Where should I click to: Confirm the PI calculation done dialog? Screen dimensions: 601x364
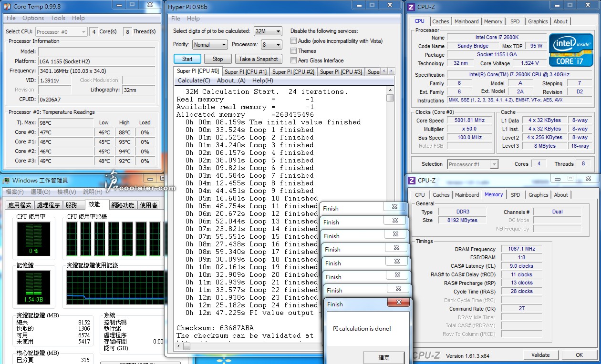384,357
